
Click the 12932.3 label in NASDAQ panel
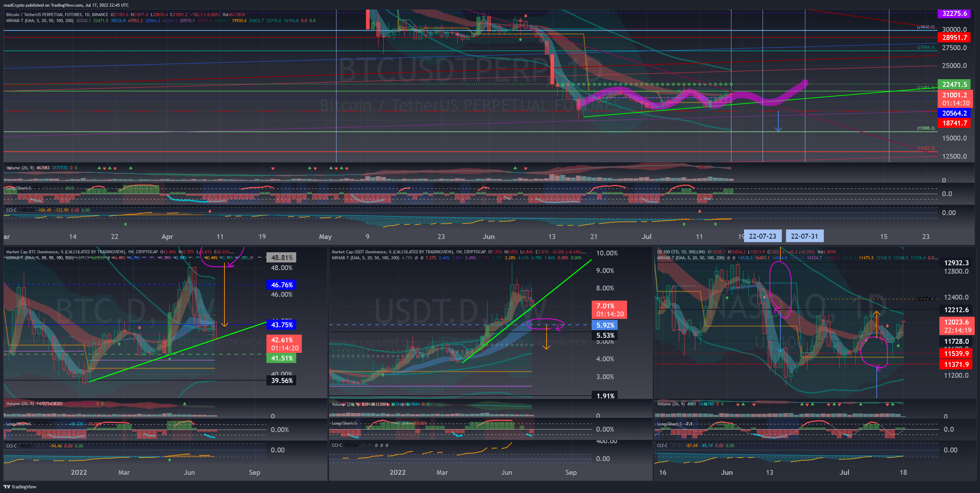pos(956,263)
